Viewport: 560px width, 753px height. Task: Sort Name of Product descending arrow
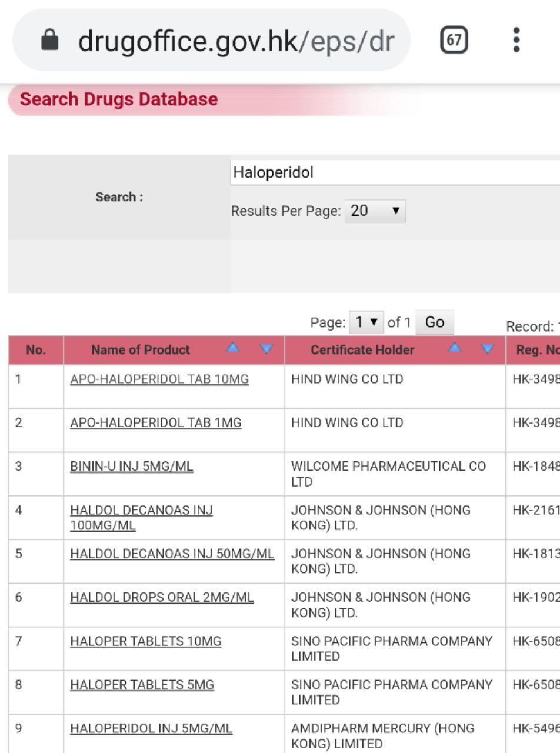click(267, 349)
